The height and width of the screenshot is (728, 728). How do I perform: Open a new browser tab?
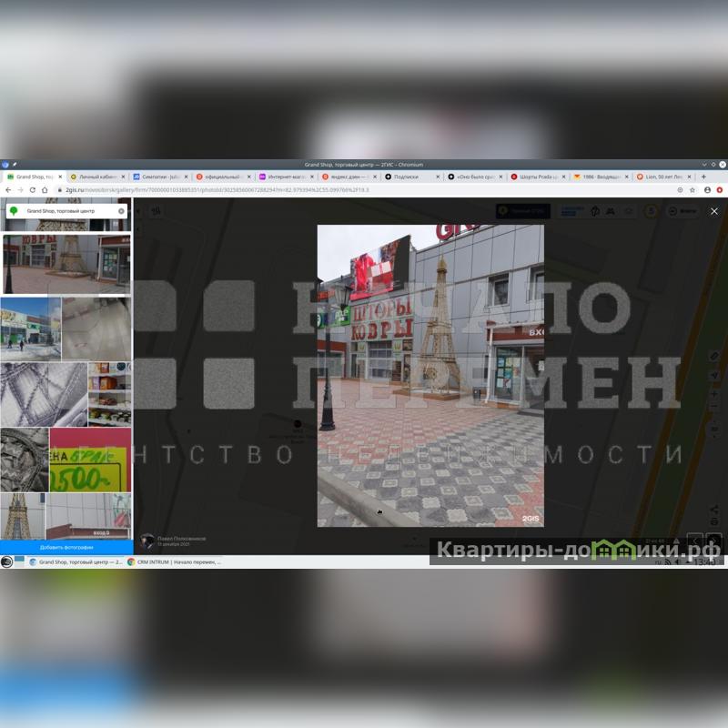(x=703, y=177)
